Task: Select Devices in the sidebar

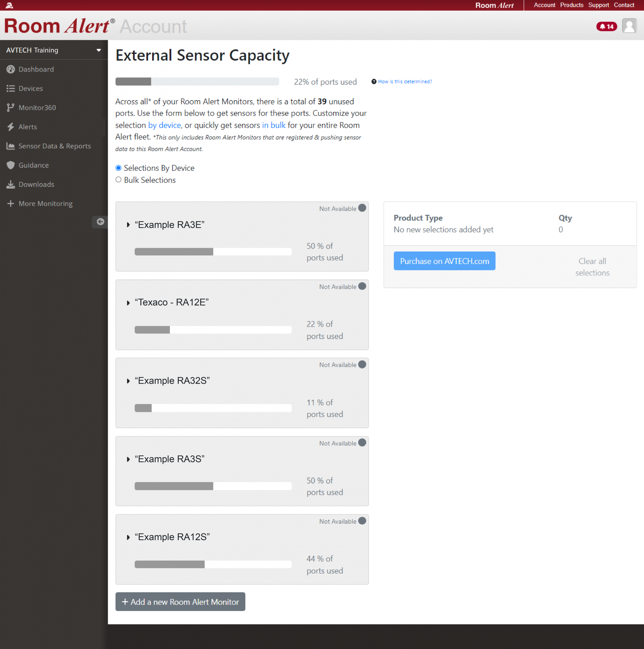Action: coord(30,88)
